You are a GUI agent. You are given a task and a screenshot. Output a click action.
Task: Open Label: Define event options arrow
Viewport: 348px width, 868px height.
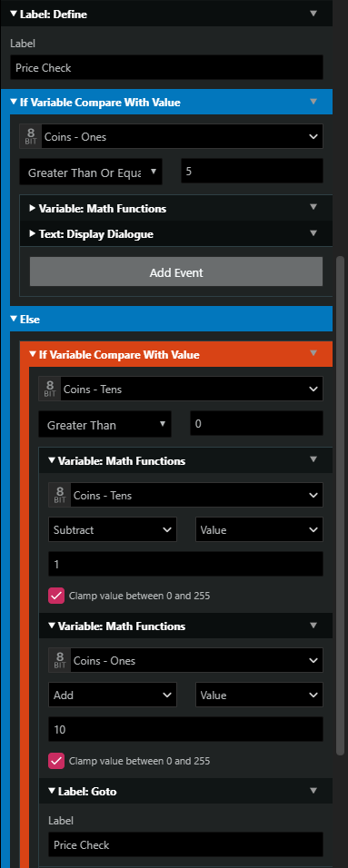pos(313,14)
